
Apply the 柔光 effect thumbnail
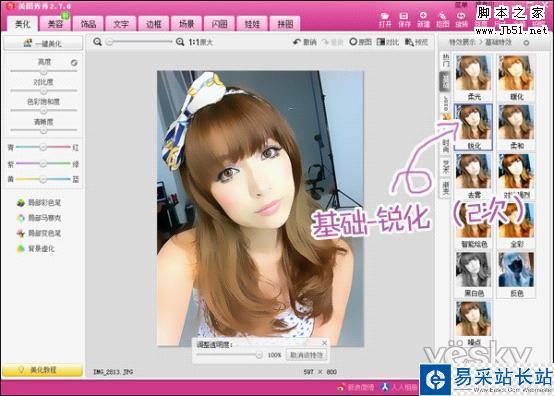pyautogui.click(x=473, y=77)
